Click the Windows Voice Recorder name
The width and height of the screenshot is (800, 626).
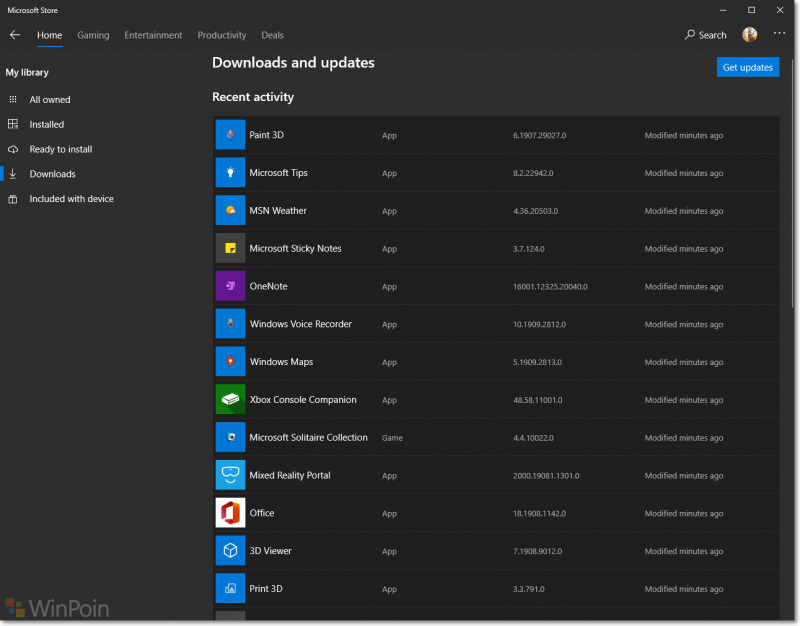tap(301, 324)
